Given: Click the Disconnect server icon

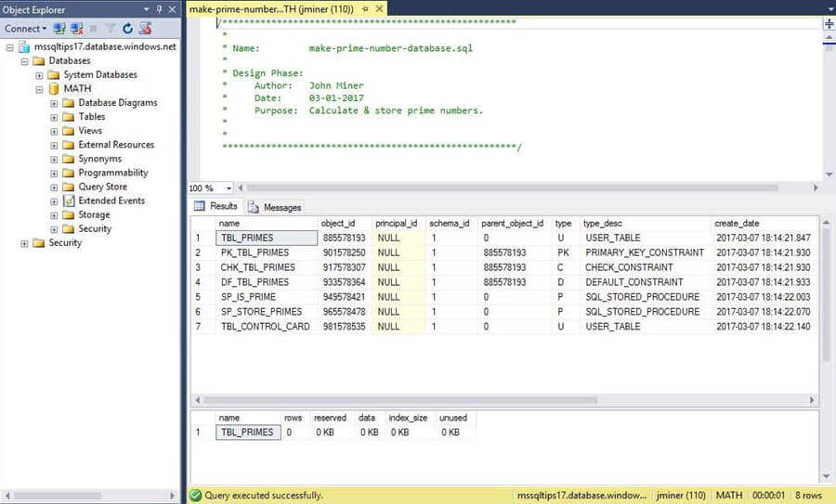Looking at the screenshot, I should tap(75, 29).
